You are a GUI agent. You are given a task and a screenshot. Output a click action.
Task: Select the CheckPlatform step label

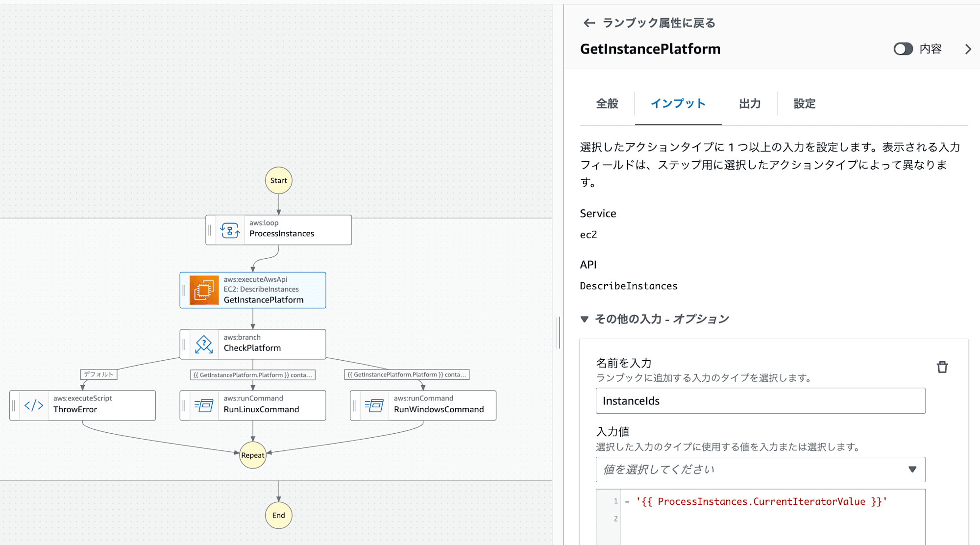point(252,348)
